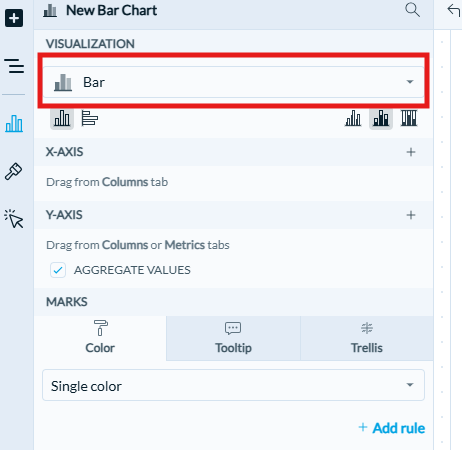
Task: Select the blue bar chart sidebar icon
Action: point(14,123)
